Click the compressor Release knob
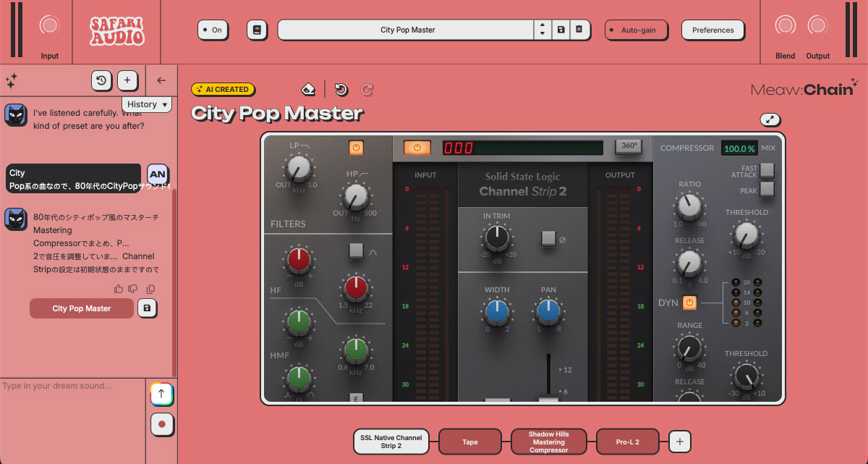 coord(689,263)
